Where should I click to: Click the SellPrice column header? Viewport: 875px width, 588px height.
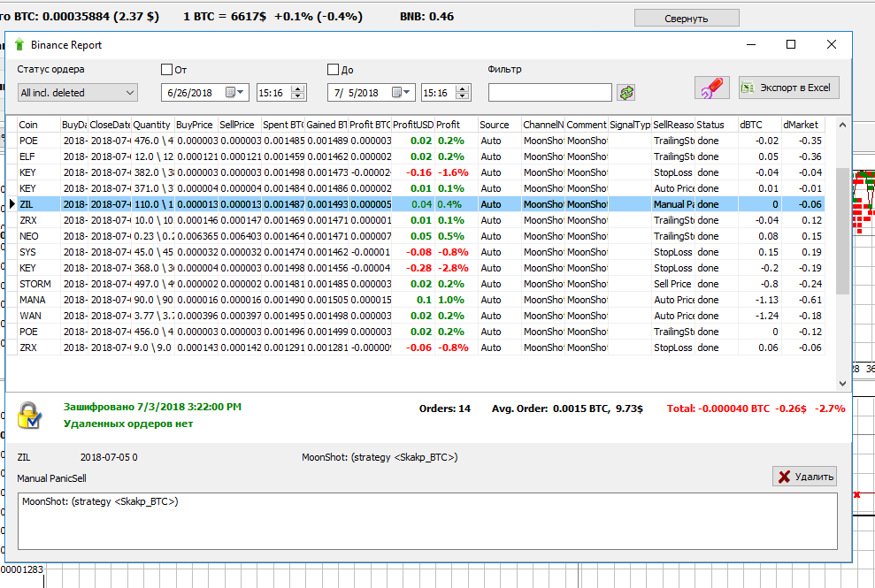tap(237, 125)
